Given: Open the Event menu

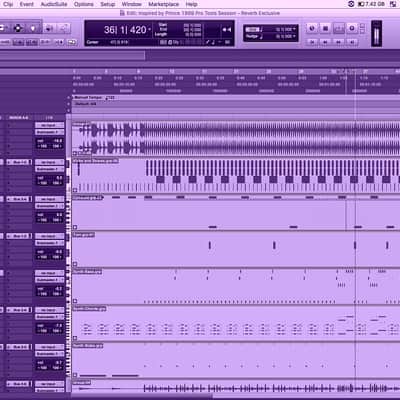Looking at the screenshot, I should tap(27, 4).
